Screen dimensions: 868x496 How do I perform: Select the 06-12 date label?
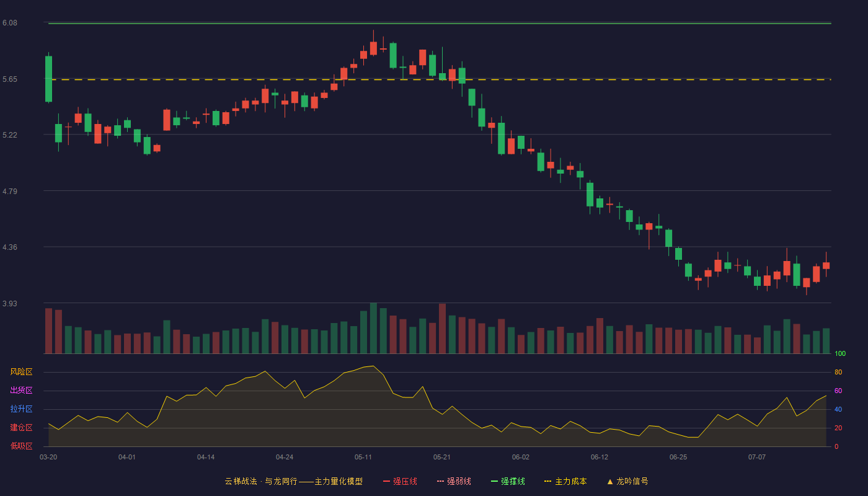600,457
